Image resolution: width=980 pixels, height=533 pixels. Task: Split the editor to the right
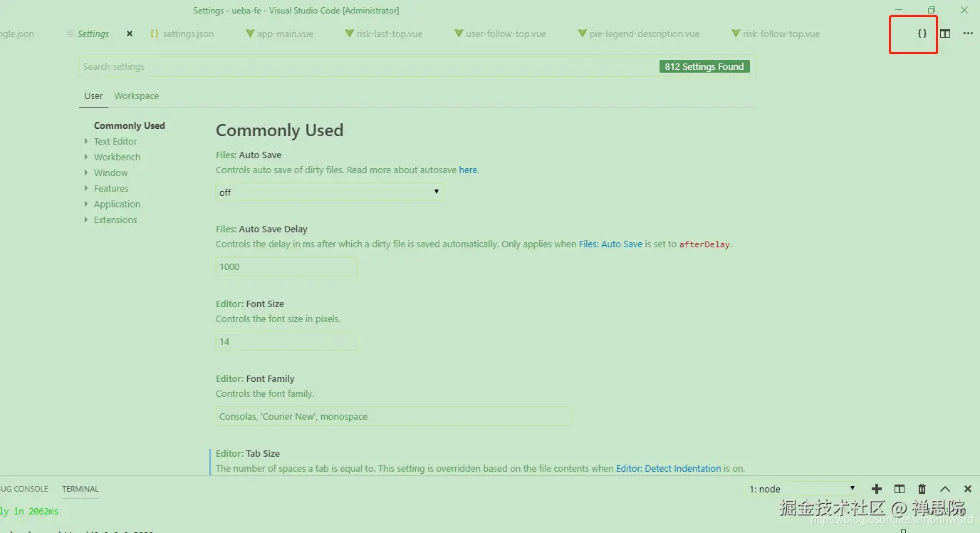click(945, 33)
